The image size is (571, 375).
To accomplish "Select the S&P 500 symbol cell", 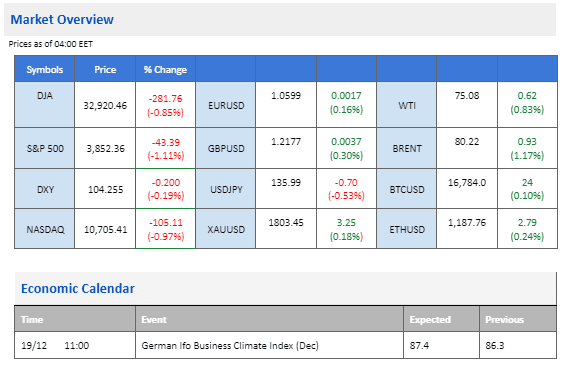I will 44,148.
